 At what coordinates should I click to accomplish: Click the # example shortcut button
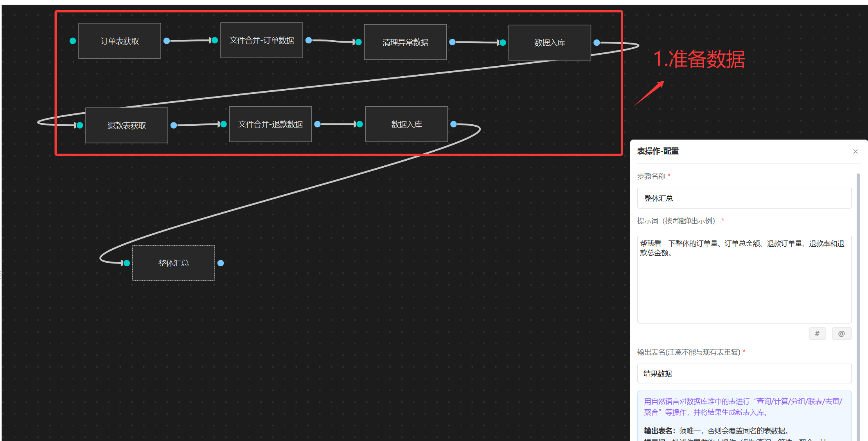(x=817, y=333)
